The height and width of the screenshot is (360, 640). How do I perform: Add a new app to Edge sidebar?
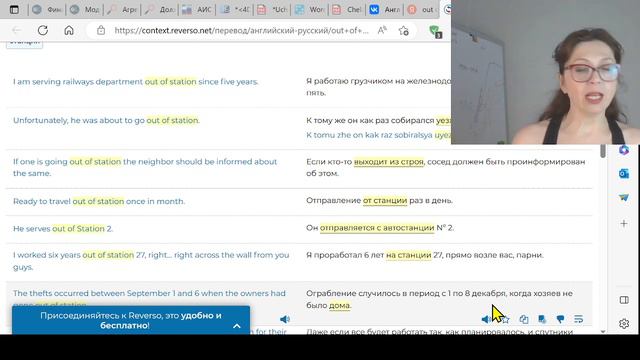coord(624,224)
